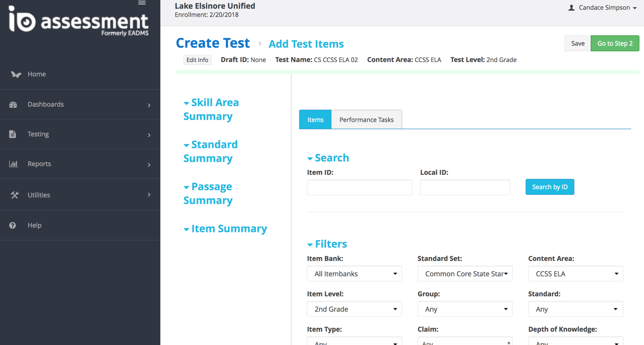Click the Item ID input field
Image resolution: width=644 pixels, height=345 pixels.
pos(359,187)
